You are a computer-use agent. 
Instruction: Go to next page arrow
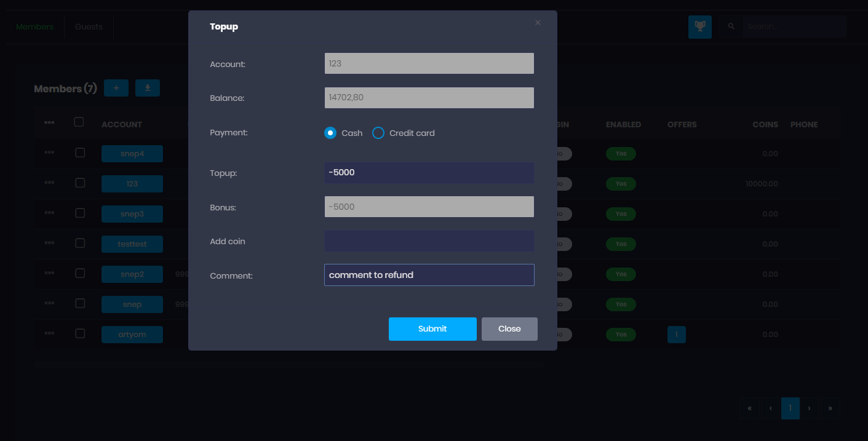(x=809, y=408)
